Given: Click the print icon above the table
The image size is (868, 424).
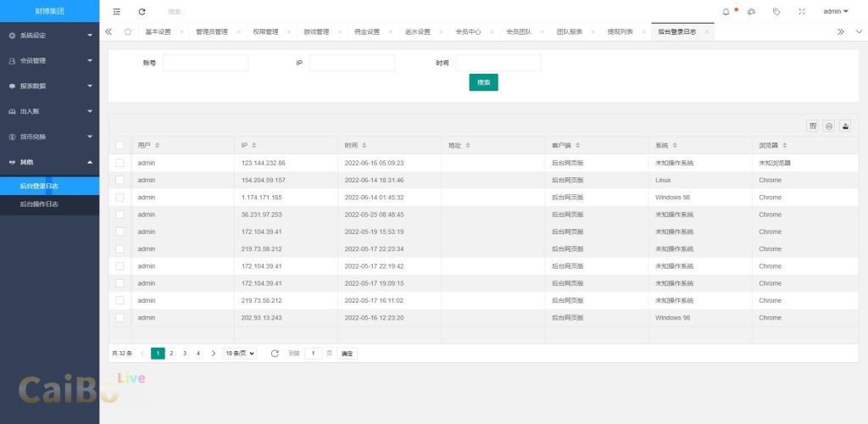Looking at the screenshot, I should pos(829,126).
